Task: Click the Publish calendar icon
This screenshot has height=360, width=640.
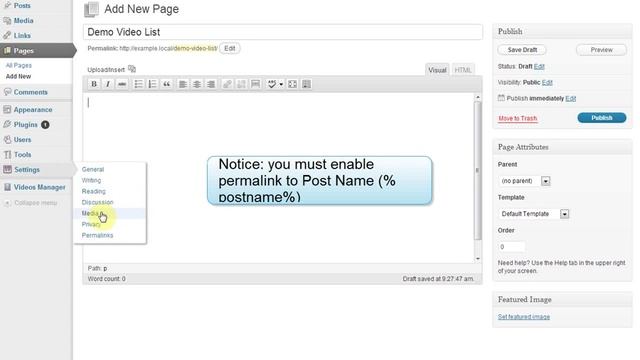Action: (x=501, y=98)
